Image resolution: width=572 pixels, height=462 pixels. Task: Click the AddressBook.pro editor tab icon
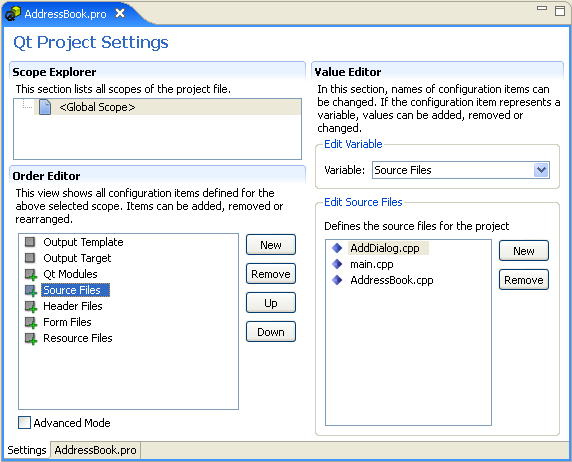point(13,14)
